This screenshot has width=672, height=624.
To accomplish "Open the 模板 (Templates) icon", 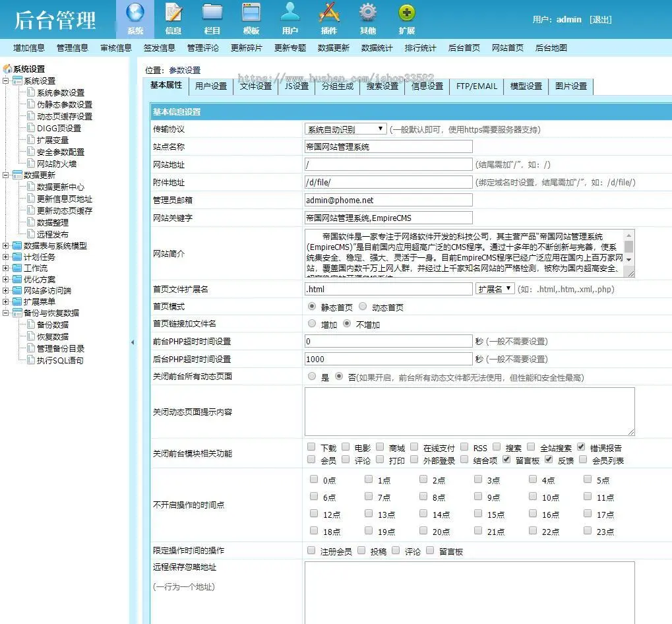I will [x=251, y=18].
